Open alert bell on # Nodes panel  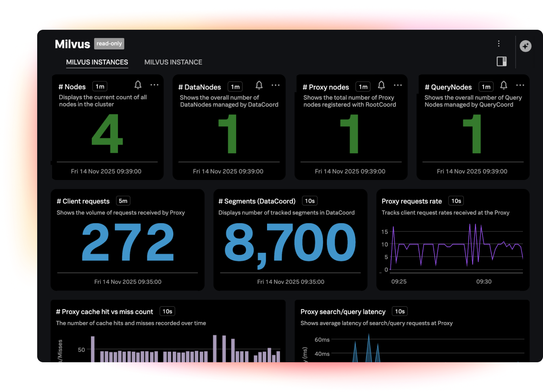[x=138, y=85]
